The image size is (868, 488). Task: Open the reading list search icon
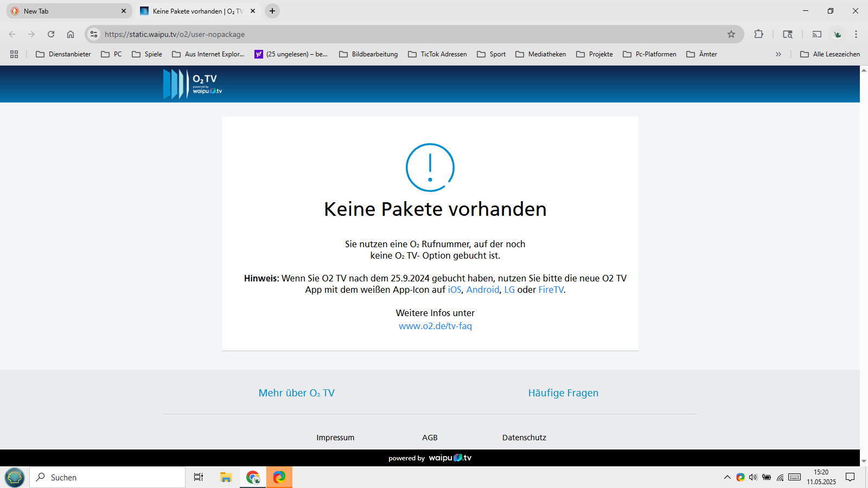[x=788, y=34]
